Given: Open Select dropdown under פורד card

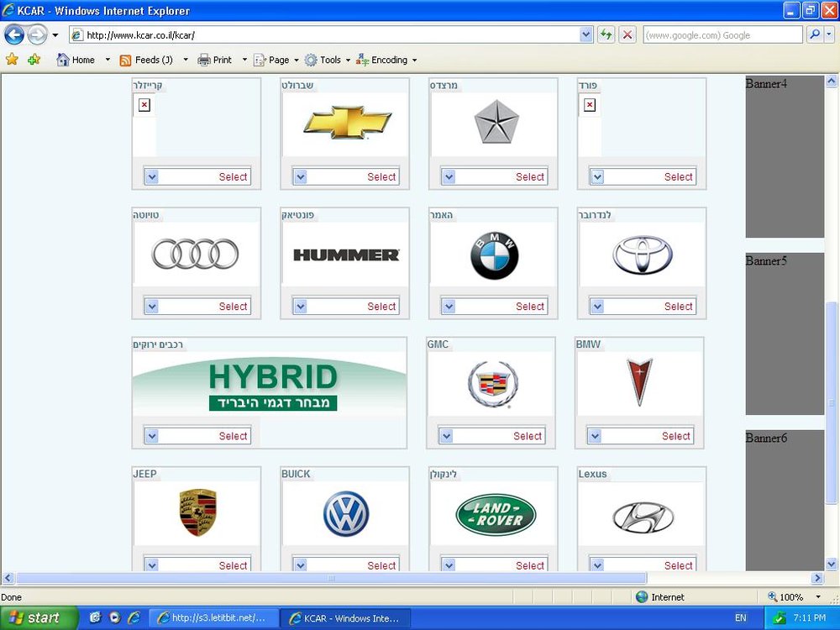Looking at the screenshot, I should coord(643,176).
